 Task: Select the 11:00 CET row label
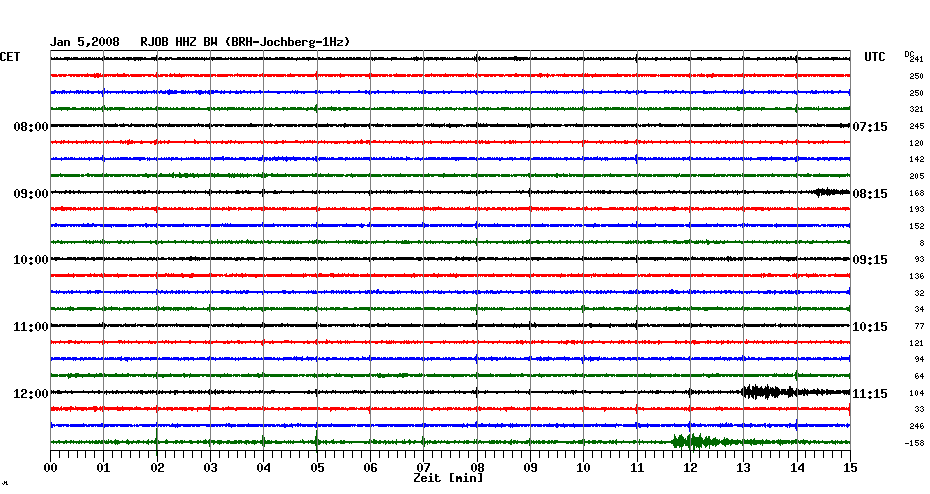point(31,327)
